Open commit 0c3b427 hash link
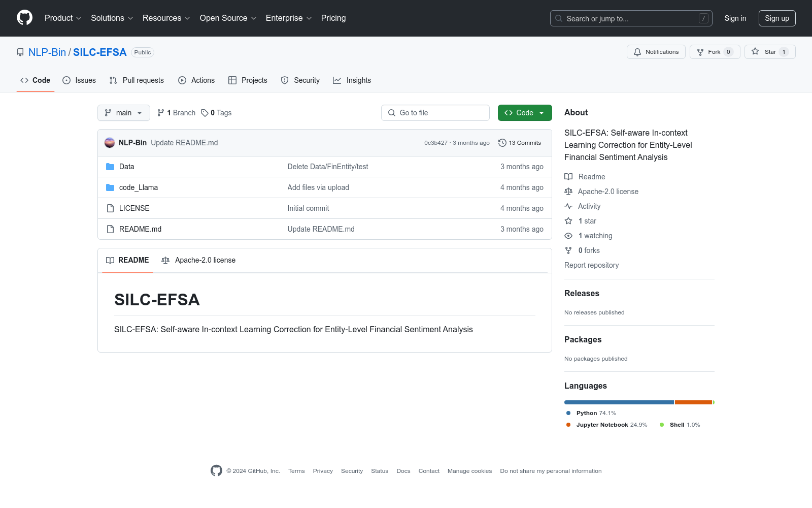812x508 pixels. click(x=436, y=143)
